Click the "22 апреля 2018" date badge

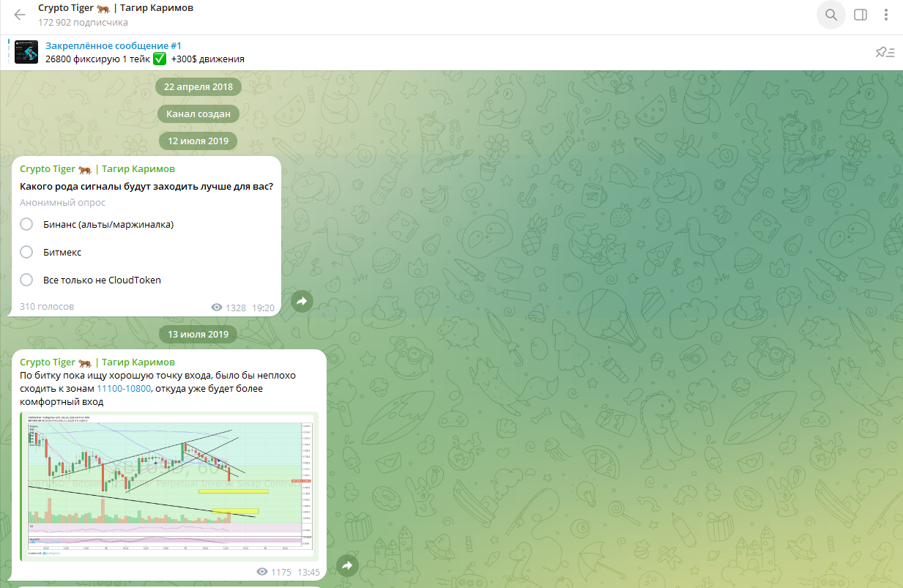(198, 86)
